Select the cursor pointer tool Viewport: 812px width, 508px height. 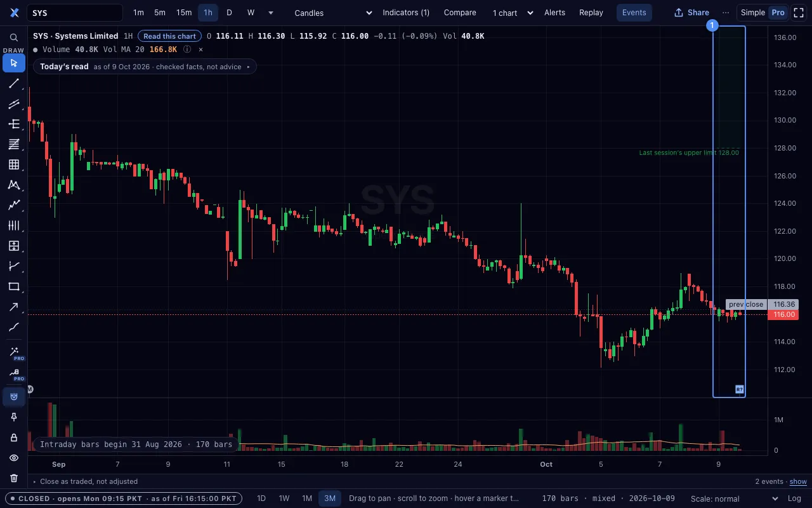[x=14, y=63]
